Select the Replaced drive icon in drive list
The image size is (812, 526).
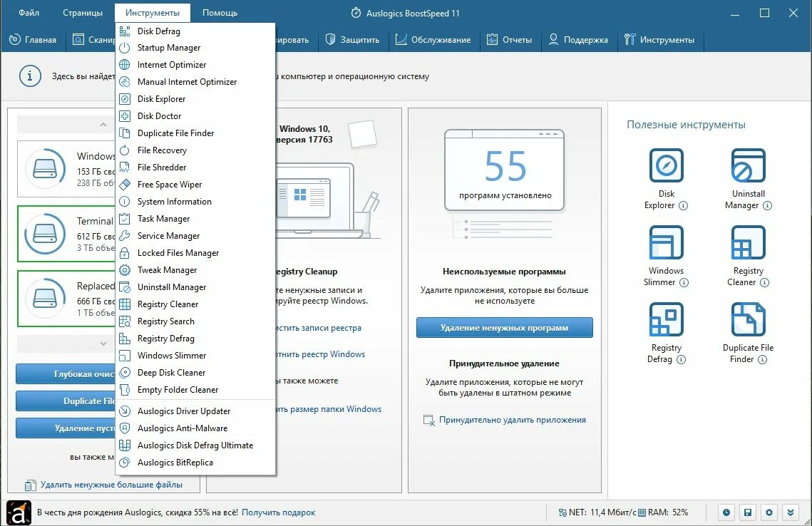point(46,298)
